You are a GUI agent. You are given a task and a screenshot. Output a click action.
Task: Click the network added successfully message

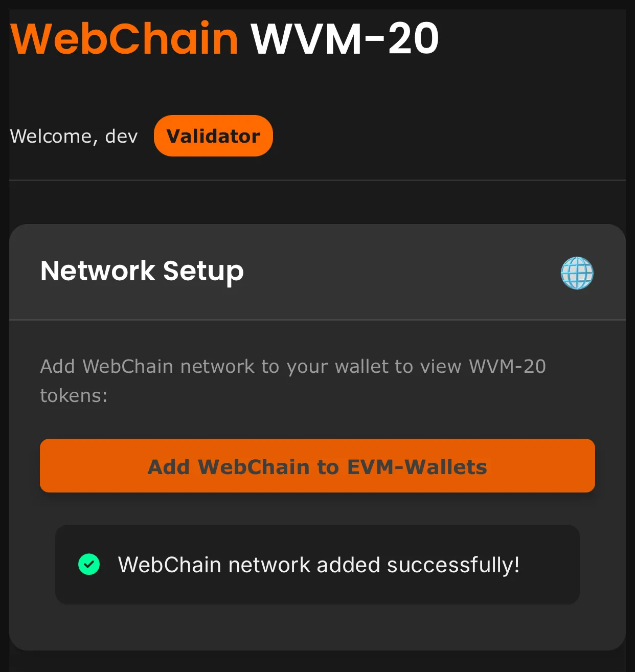pyautogui.click(x=319, y=565)
